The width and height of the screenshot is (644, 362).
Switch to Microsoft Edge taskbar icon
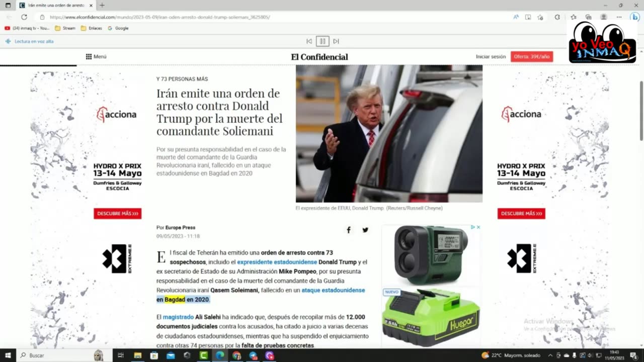point(220,355)
